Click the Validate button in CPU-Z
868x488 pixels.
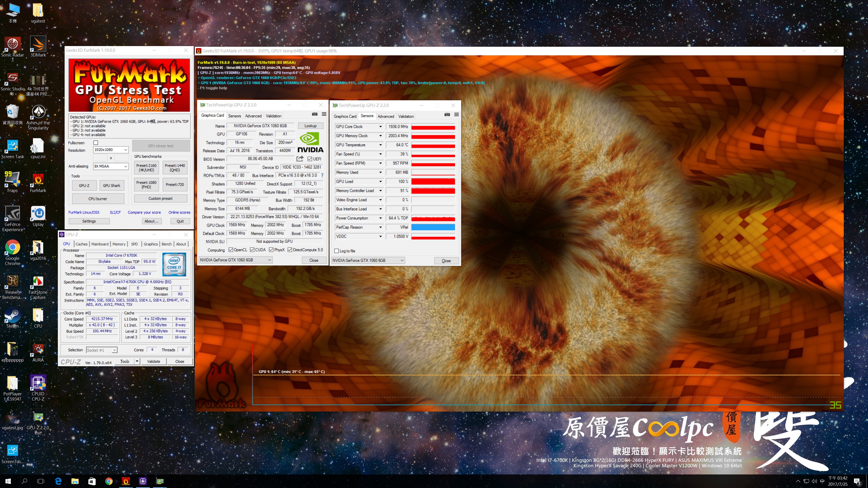154,361
